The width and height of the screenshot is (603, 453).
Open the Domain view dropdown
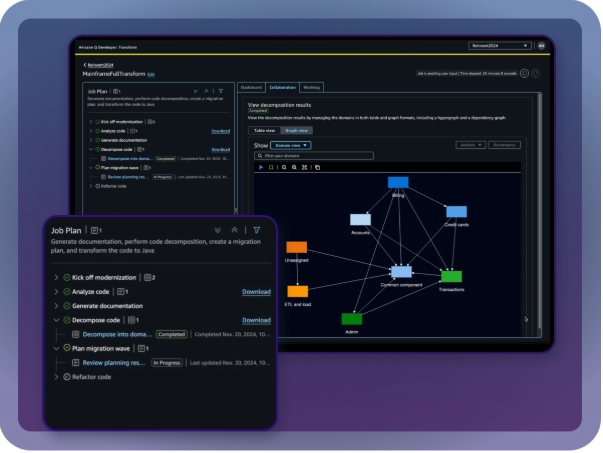(x=291, y=145)
